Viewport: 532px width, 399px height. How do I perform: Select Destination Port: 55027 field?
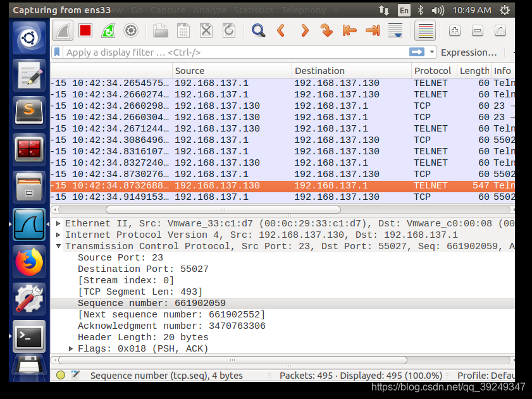143,269
